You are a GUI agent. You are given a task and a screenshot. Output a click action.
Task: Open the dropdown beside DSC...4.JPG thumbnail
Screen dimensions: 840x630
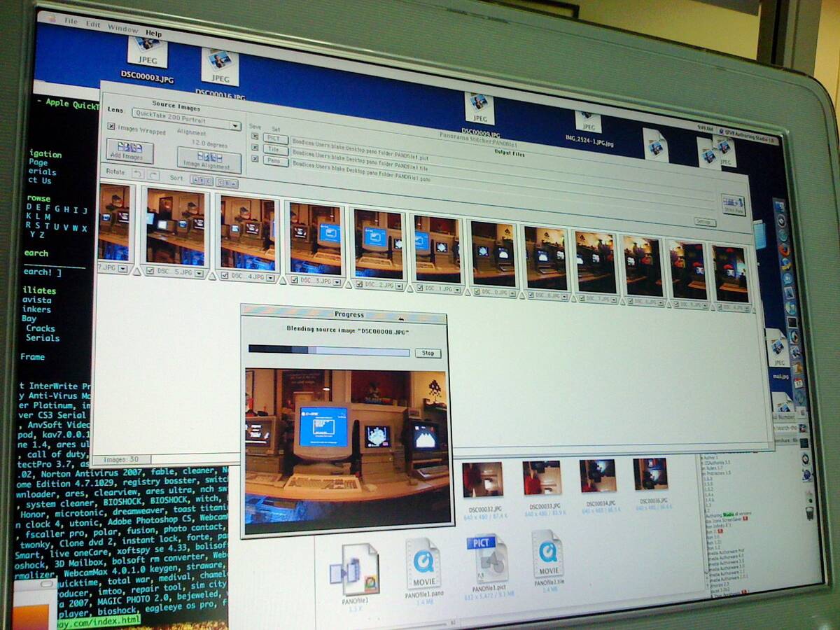click(270, 276)
